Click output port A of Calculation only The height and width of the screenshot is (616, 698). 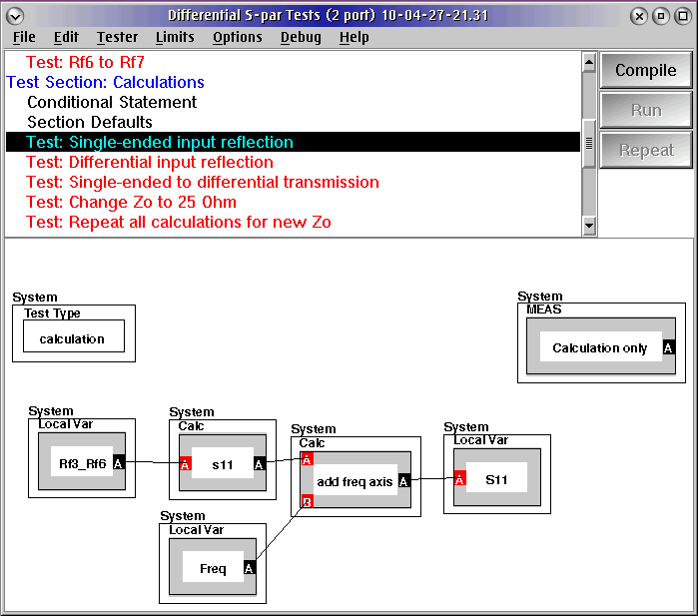coord(669,347)
